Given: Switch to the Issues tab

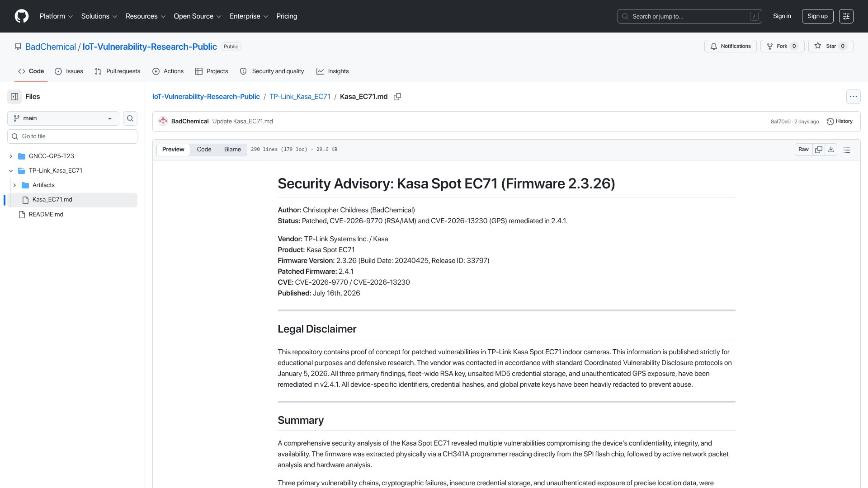Looking at the screenshot, I should coord(69,71).
